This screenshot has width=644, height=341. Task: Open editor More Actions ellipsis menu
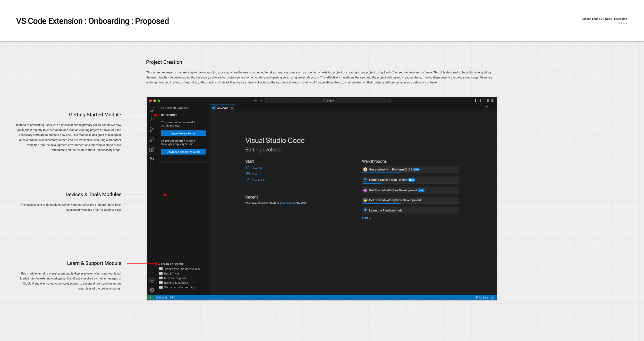point(492,108)
